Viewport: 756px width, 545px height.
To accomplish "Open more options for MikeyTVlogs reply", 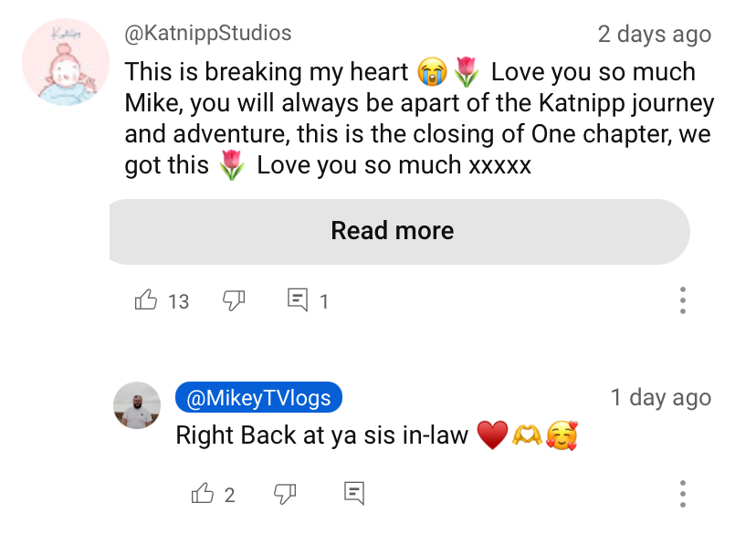I will (682, 494).
